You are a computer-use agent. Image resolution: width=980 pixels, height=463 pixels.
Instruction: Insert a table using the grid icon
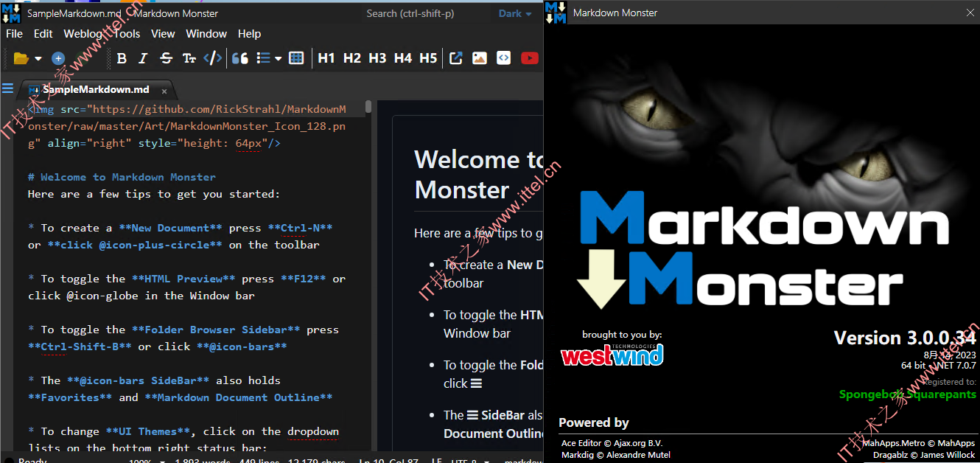tap(296, 58)
